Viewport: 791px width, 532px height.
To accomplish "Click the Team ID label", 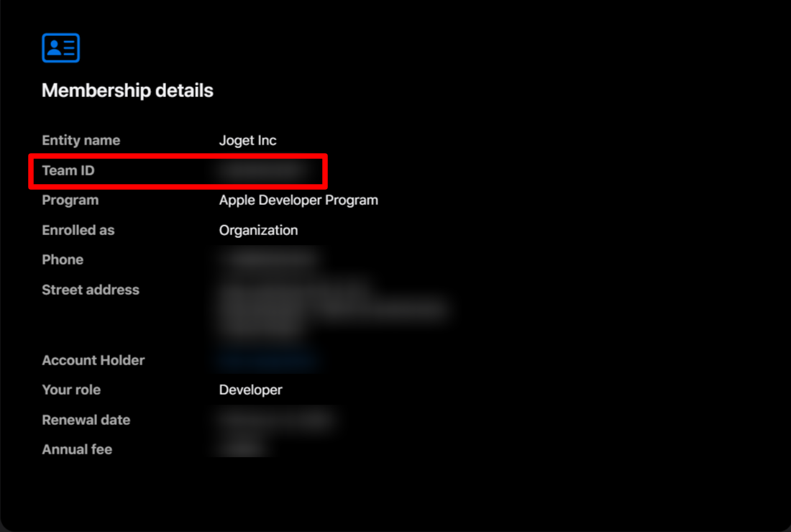I will point(68,170).
